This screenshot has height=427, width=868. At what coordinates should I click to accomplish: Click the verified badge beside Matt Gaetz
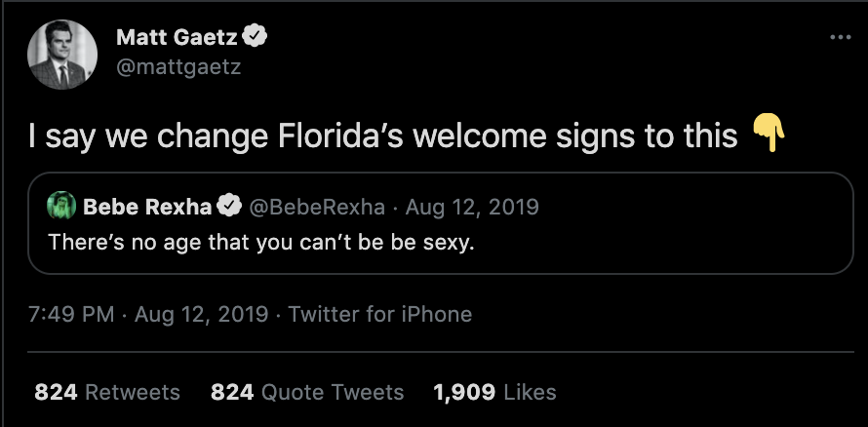click(x=257, y=37)
